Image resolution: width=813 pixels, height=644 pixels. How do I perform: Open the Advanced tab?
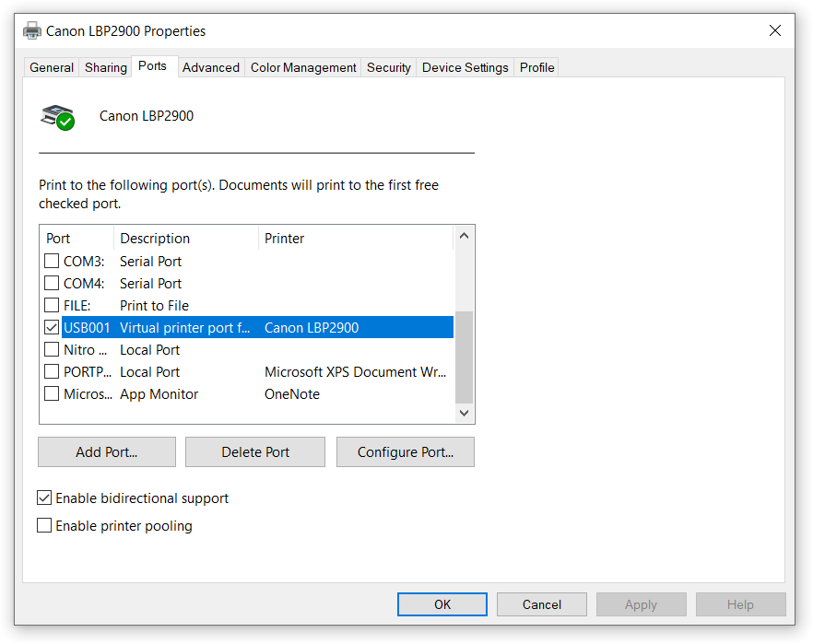click(210, 67)
